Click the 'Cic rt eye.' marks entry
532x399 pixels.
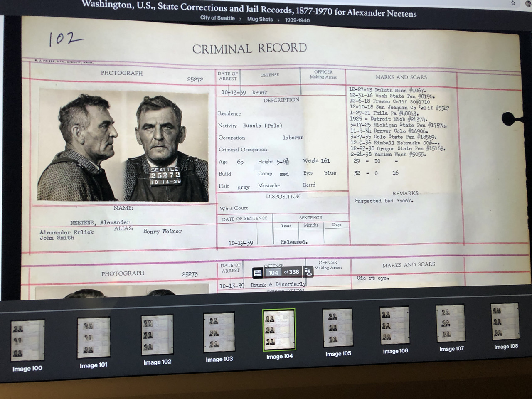tap(373, 278)
